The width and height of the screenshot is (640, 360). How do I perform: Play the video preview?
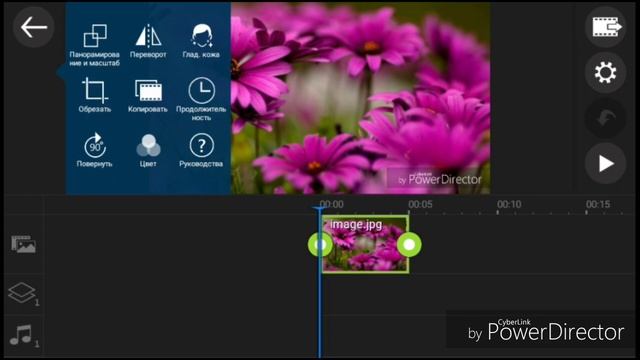point(606,164)
